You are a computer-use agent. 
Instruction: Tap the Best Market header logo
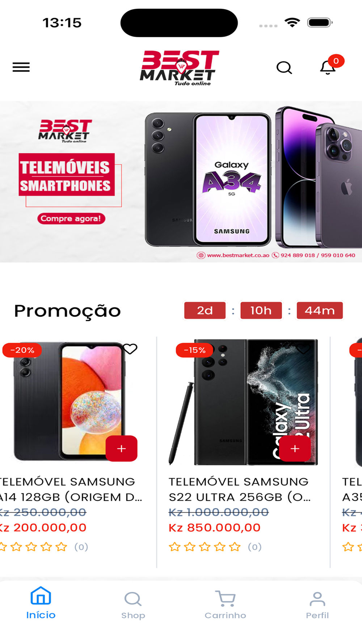click(180, 68)
